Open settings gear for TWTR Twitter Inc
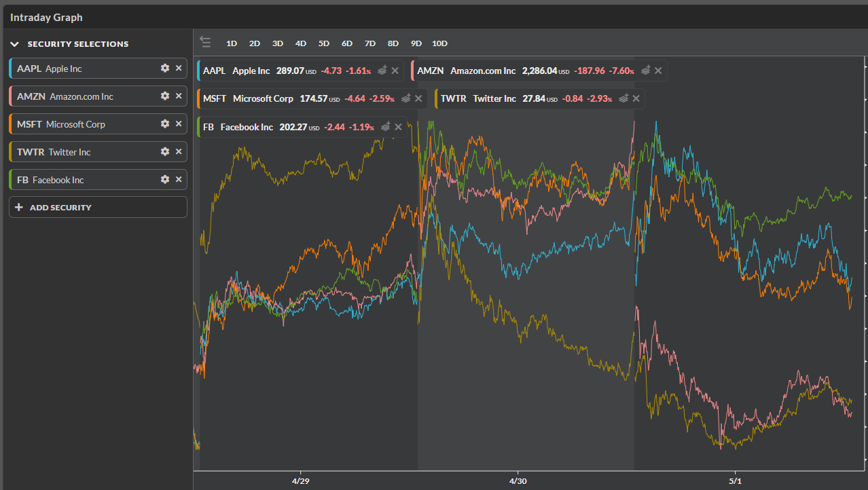The height and width of the screenshot is (490, 868). (x=164, y=151)
